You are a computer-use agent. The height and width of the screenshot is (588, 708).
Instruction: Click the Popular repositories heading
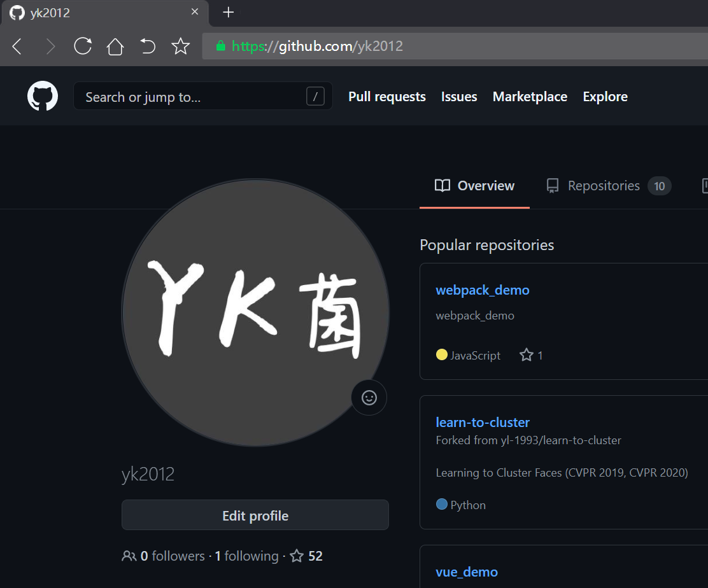[x=486, y=245]
